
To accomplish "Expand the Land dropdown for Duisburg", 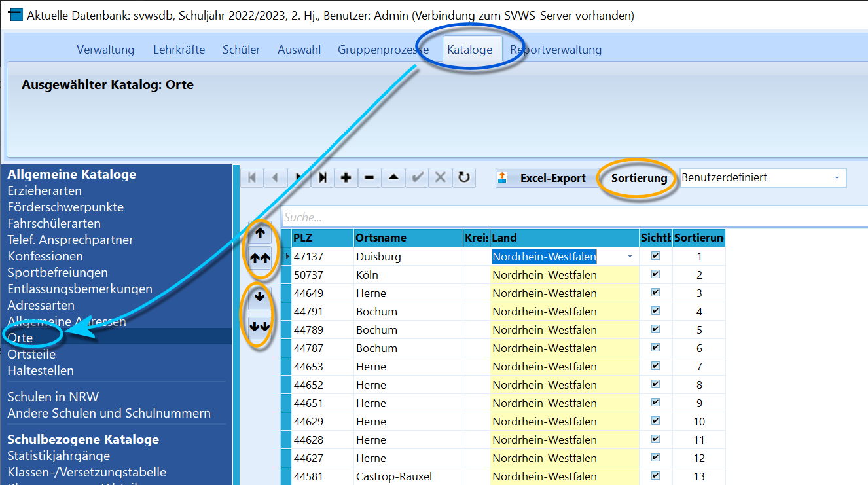I will tap(630, 257).
